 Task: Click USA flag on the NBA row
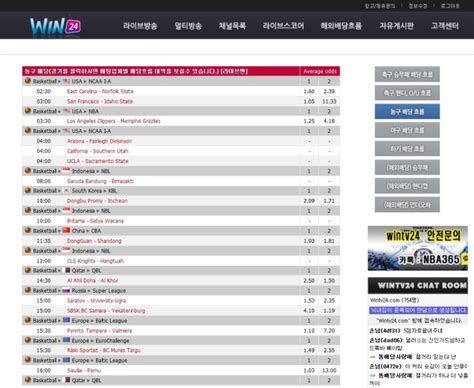pyautogui.click(x=66, y=111)
